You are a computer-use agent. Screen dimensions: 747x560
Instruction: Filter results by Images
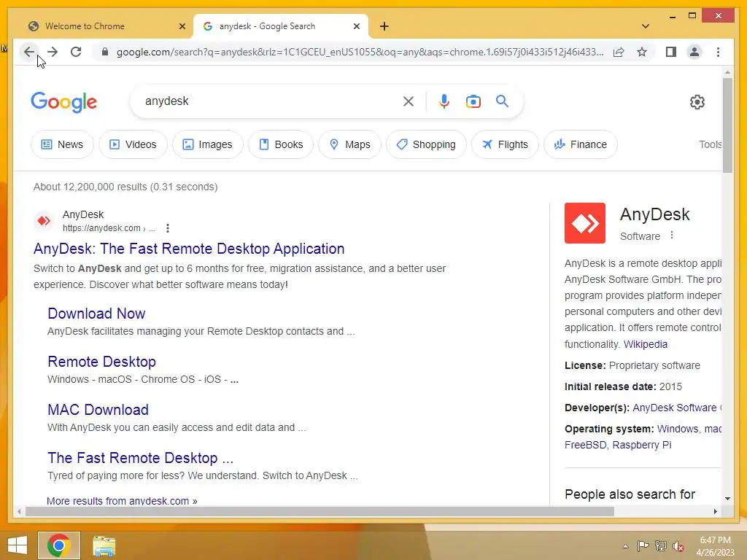pos(208,144)
